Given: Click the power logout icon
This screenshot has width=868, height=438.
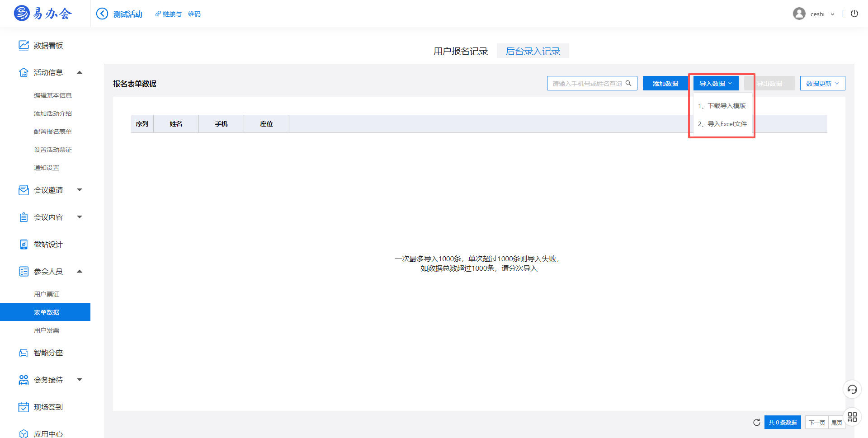Looking at the screenshot, I should pyautogui.click(x=854, y=14).
